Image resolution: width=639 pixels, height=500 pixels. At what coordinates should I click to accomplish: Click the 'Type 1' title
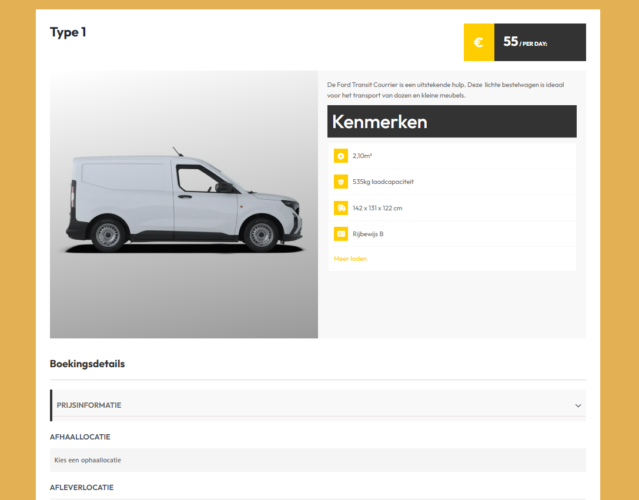click(x=68, y=32)
